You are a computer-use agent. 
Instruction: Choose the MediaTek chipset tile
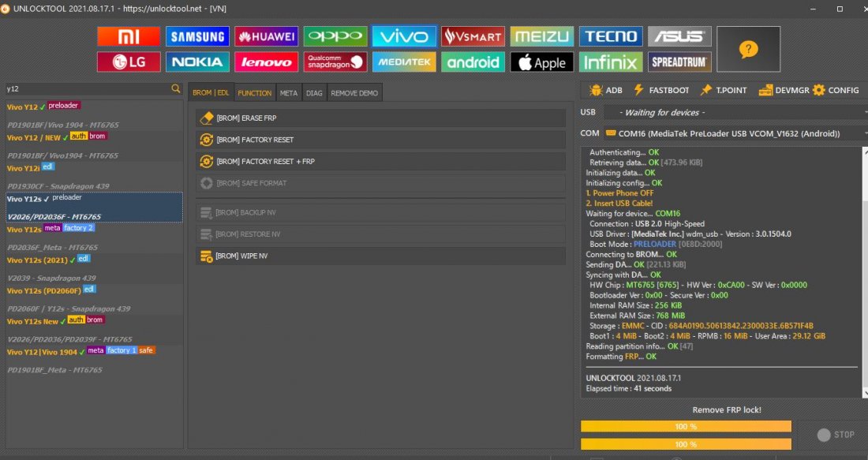404,62
